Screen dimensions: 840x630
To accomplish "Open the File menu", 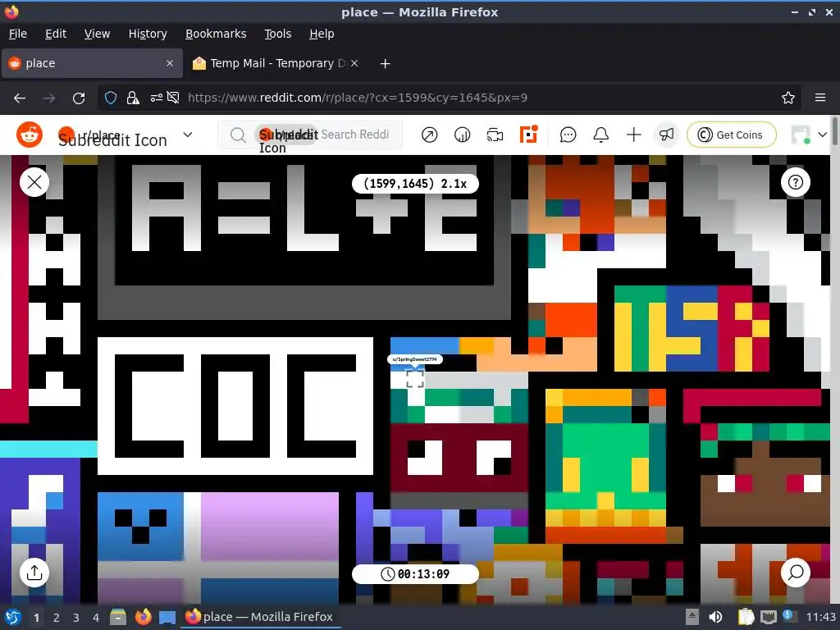I will [18, 34].
